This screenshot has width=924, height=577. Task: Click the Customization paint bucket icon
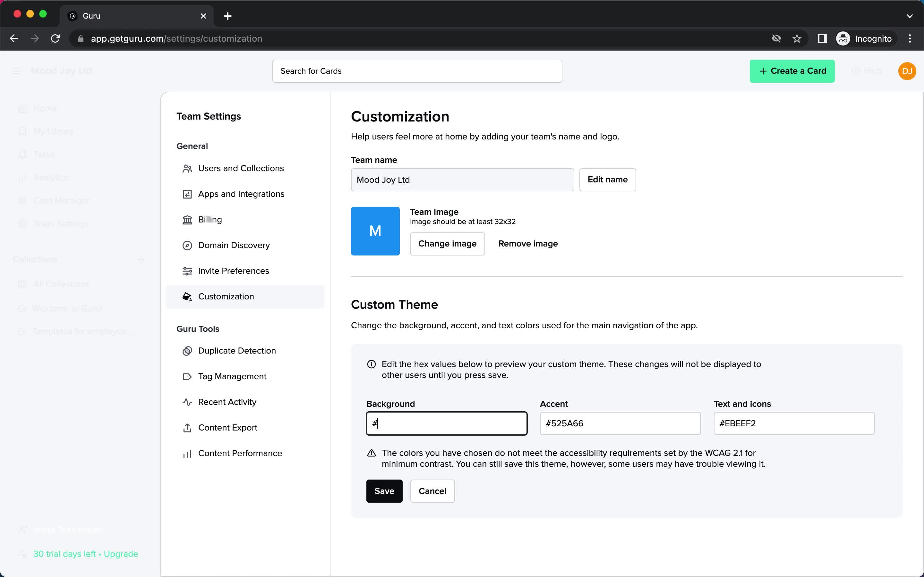(x=187, y=297)
